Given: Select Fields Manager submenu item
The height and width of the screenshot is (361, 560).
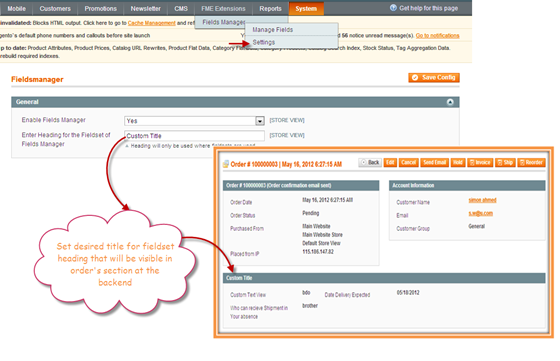Looking at the screenshot, I should pos(223,22).
